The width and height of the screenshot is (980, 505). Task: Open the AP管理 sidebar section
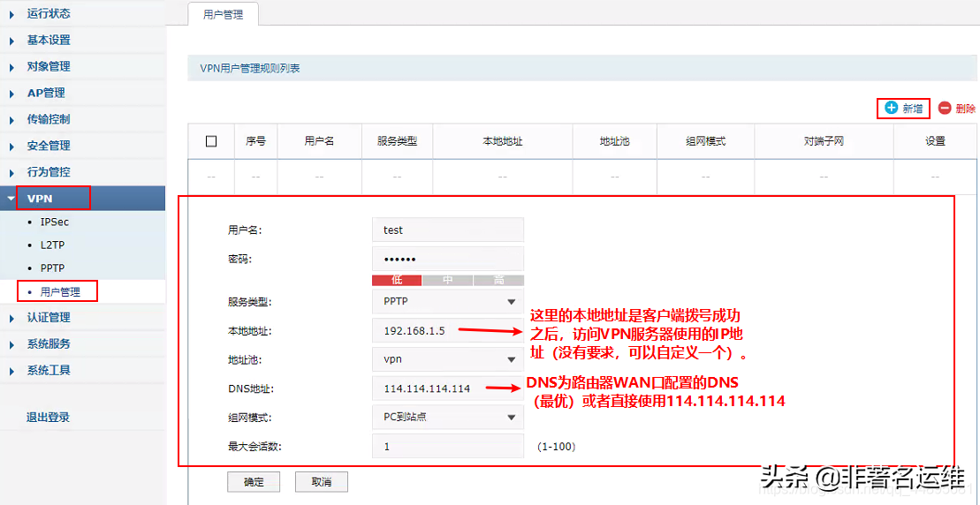pyautogui.click(x=46, y=93)
